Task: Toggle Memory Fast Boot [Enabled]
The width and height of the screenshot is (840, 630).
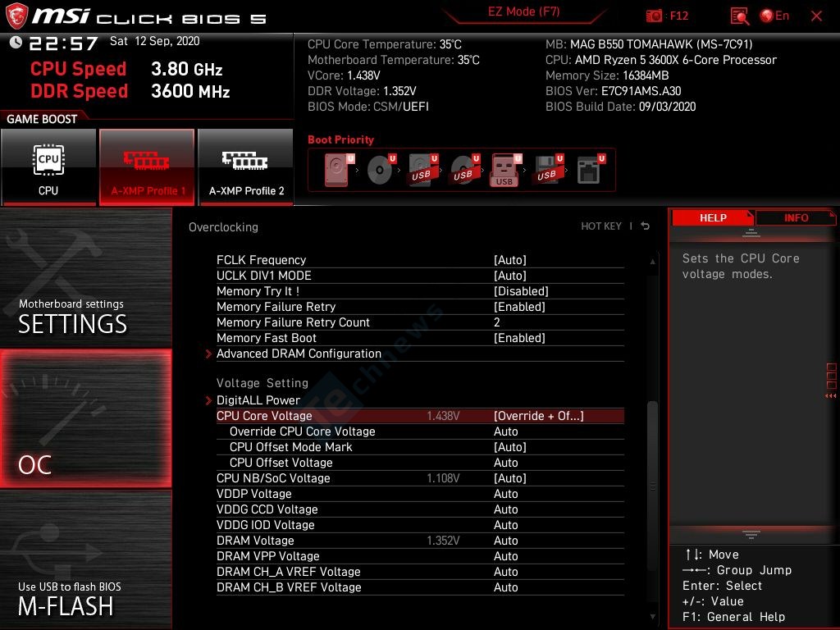Action: point(519,338)
